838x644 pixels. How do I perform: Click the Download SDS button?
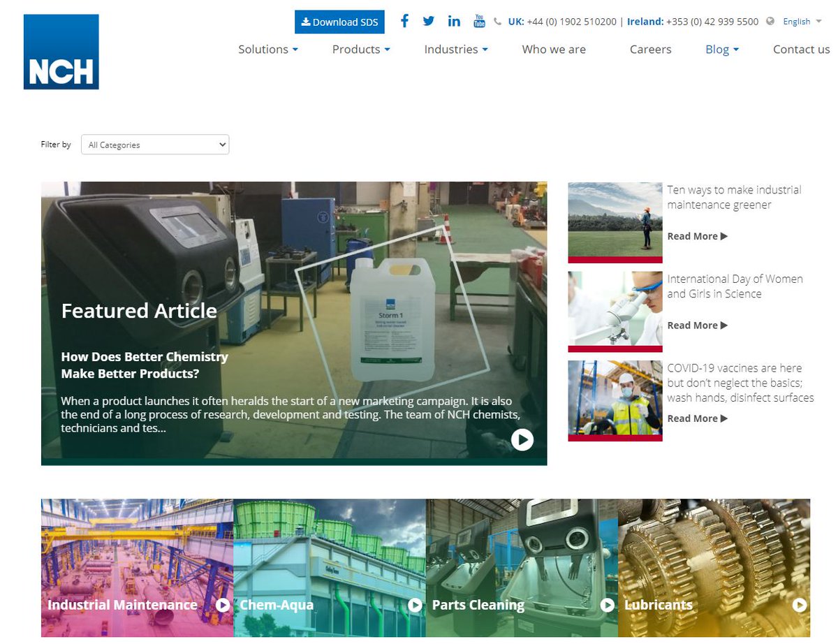(x=339, y=22)
